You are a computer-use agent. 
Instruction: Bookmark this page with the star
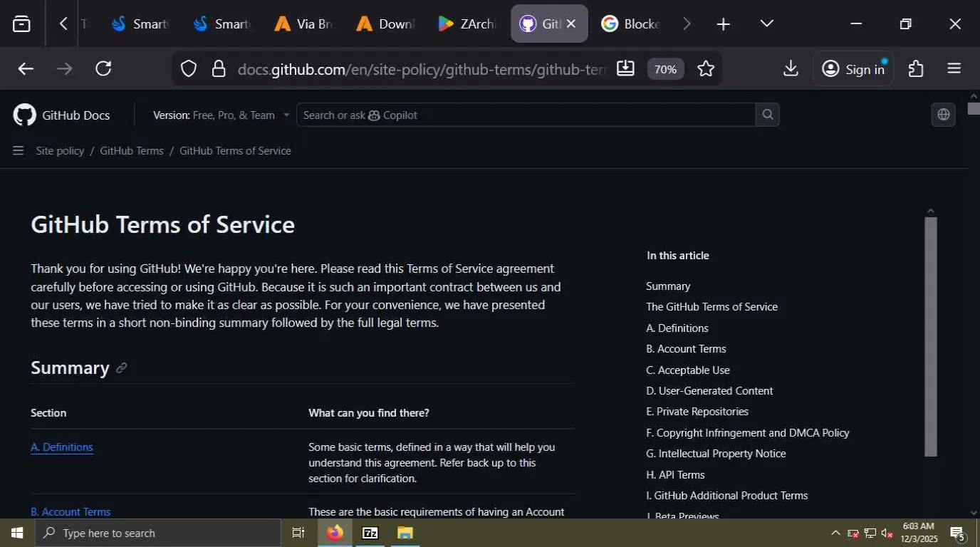706,68
